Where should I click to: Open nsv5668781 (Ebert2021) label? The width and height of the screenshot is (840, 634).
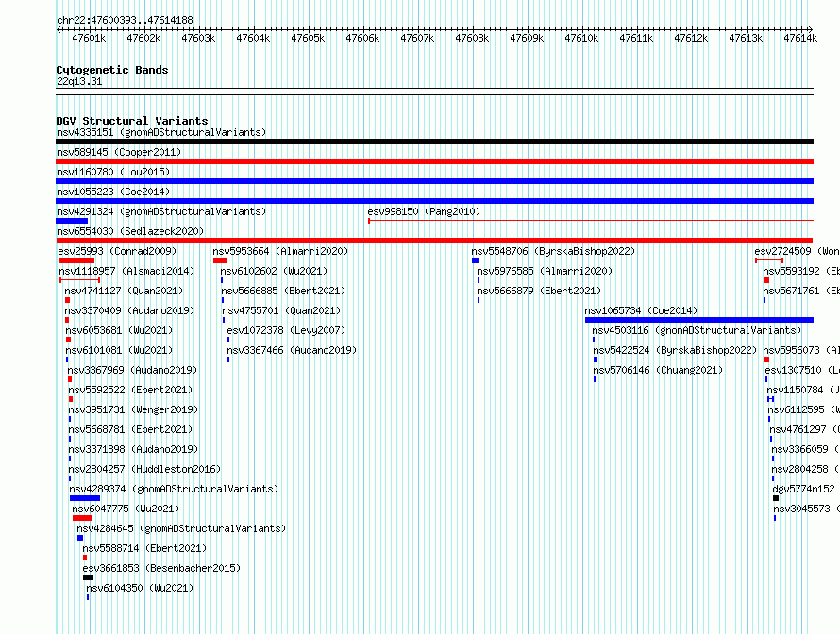click(130, 429)
